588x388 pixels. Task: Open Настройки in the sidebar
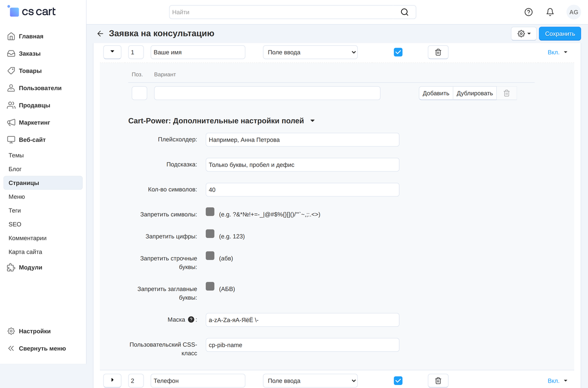pyautogui.click(x=34, y=331)
